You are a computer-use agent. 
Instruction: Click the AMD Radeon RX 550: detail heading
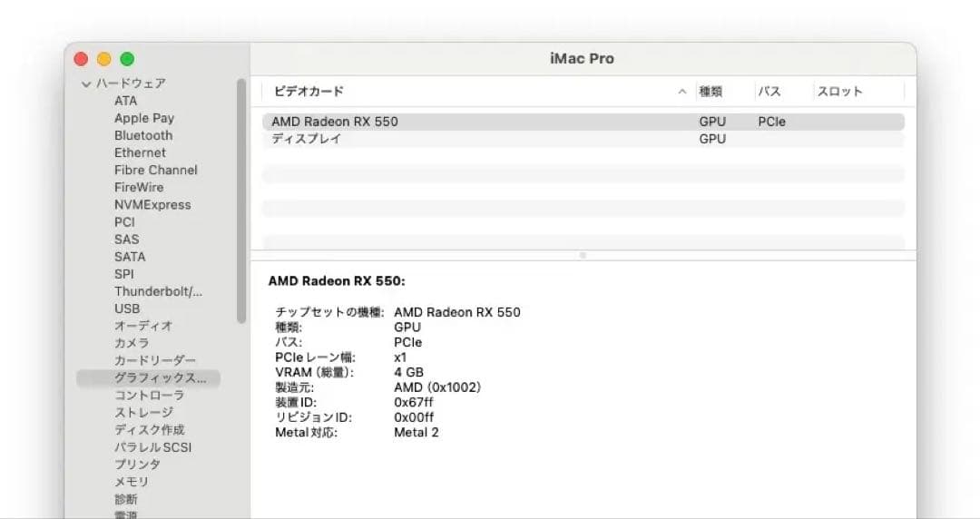pyautogui.click(x=337, y=281)
